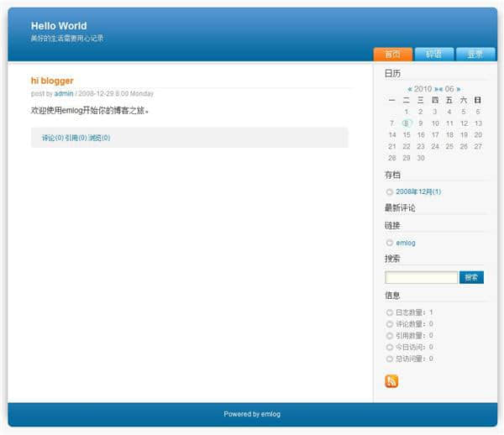Open the emlog link in 链接 section
The width and height of the screenshot is (504, 435).
406,243
